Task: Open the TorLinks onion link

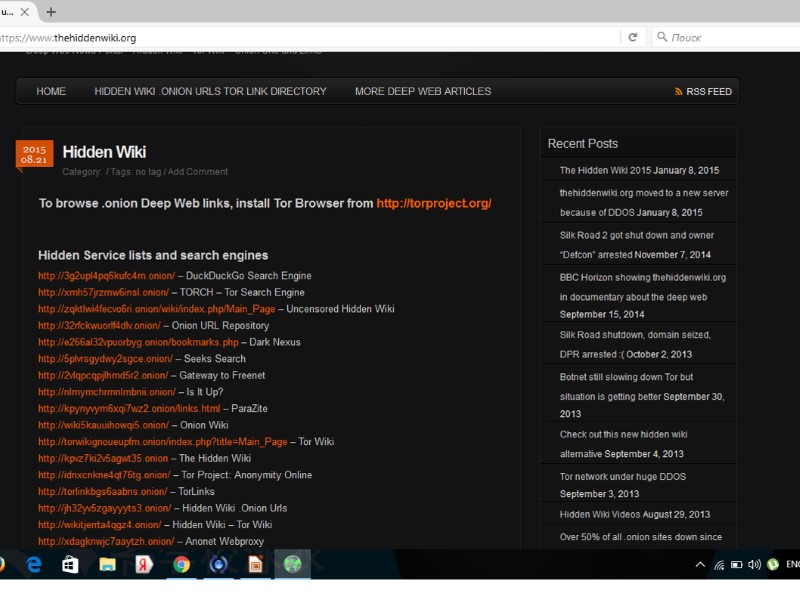Action: tap(103, 491)
